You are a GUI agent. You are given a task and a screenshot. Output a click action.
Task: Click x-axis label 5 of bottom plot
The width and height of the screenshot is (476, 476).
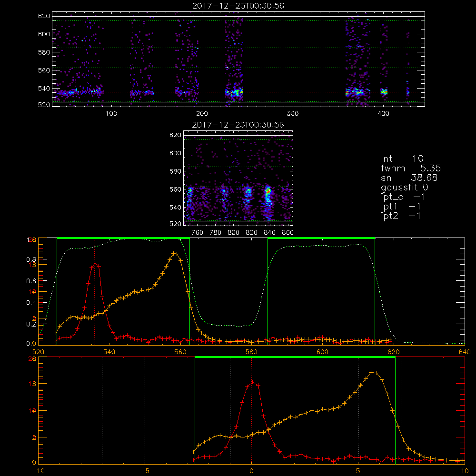coord(358,471)
